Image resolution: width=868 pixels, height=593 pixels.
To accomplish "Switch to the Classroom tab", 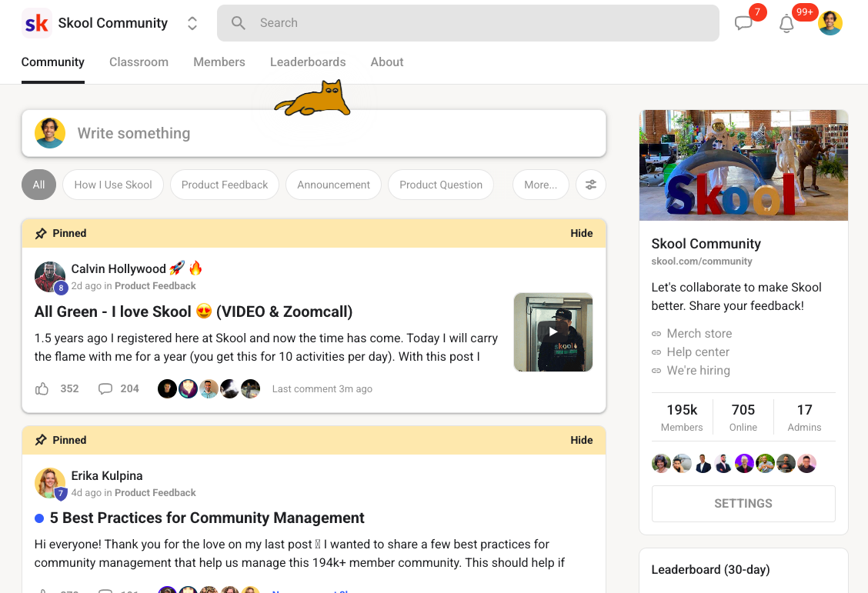I will coord(139,62).
